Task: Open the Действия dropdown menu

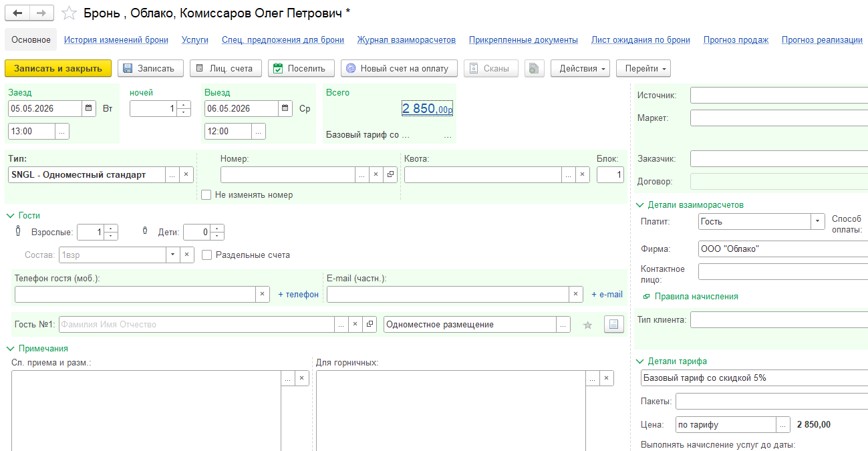Action: 580,68
